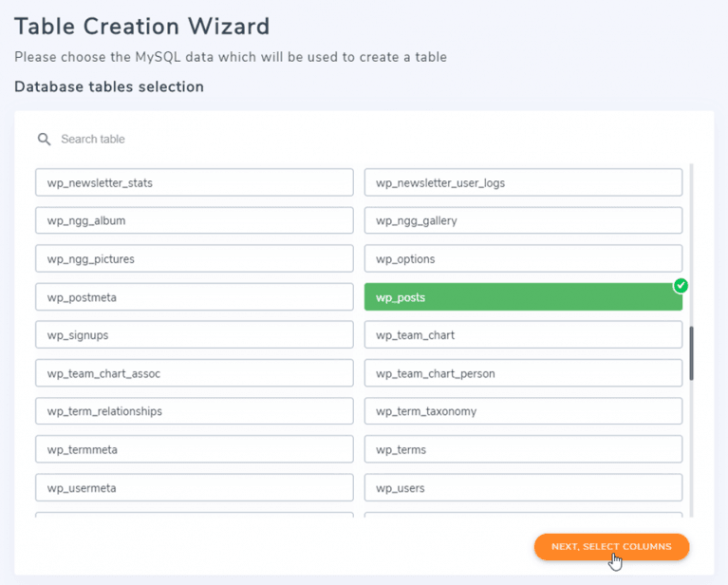
Task: Choose the wp_ngg_album table
Action: pyautogui.click(x=194, y=220)
